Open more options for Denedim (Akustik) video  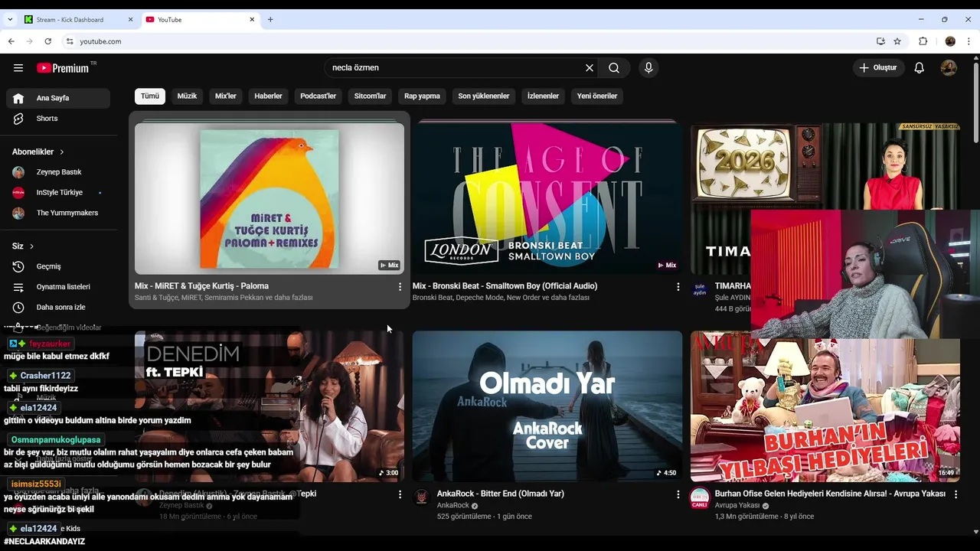(x=400, y=495)
